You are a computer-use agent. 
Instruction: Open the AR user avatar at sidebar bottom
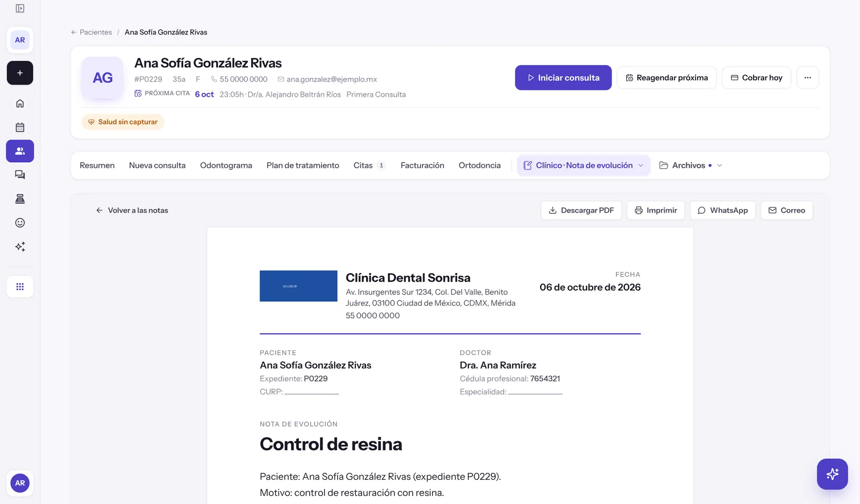tap(20, 483)
